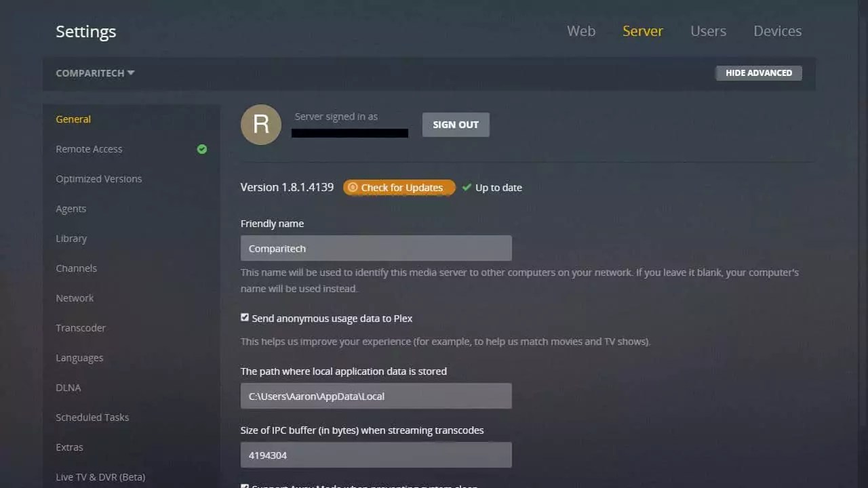Click the green Remote Access status checkmark
The image size is (868, 488).
(x=202, y=149)
